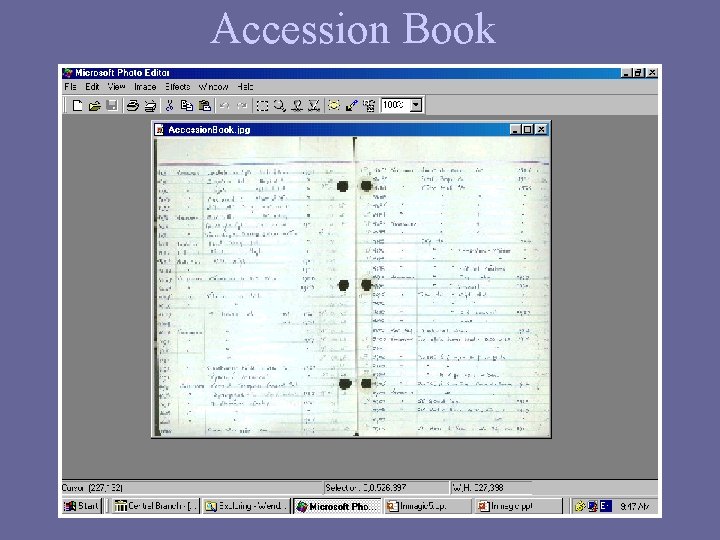Maximize the AccessionBook.jpg child window
Screen dimensions: 720x540
[528, 129]
